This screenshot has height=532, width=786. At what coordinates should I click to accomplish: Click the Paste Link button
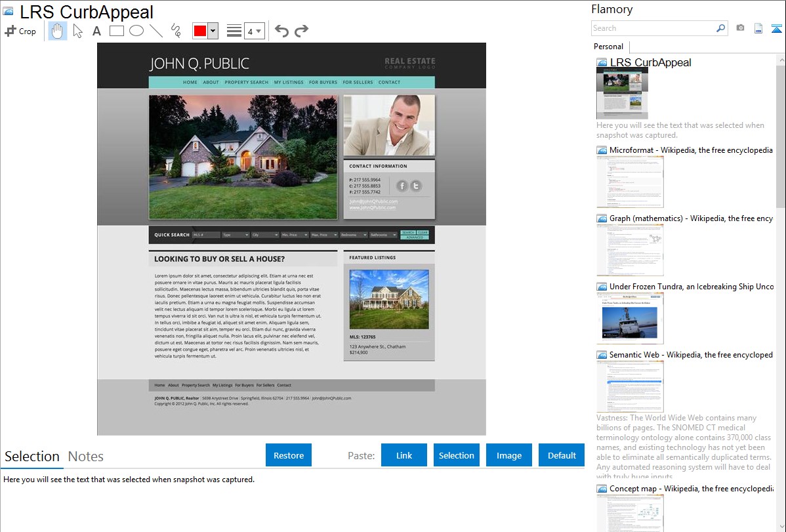[404, 455]
